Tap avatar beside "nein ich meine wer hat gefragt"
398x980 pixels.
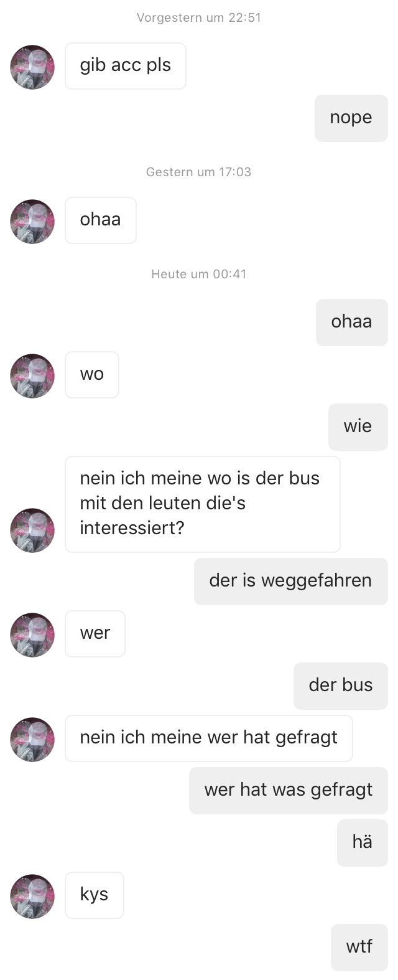tap(32, 740)
